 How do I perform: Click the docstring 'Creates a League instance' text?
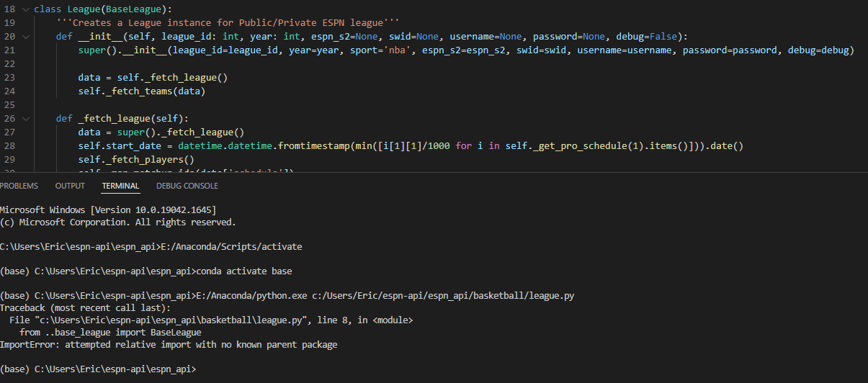click(228, 23)
